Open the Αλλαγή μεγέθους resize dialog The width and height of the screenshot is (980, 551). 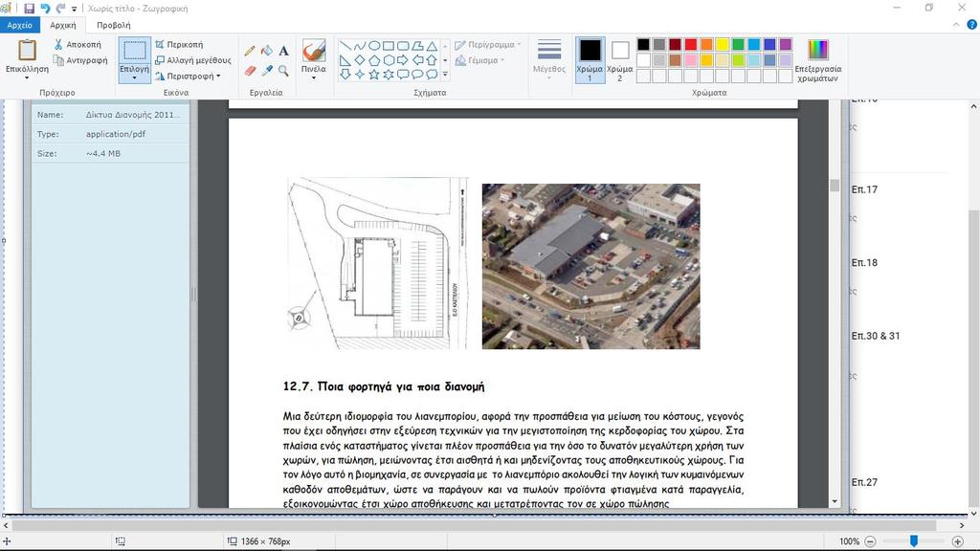[193, 60]
